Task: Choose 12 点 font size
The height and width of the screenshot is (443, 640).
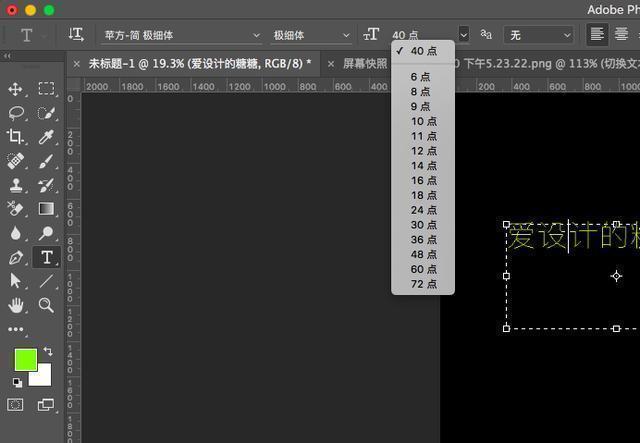Action: (423, 151)
